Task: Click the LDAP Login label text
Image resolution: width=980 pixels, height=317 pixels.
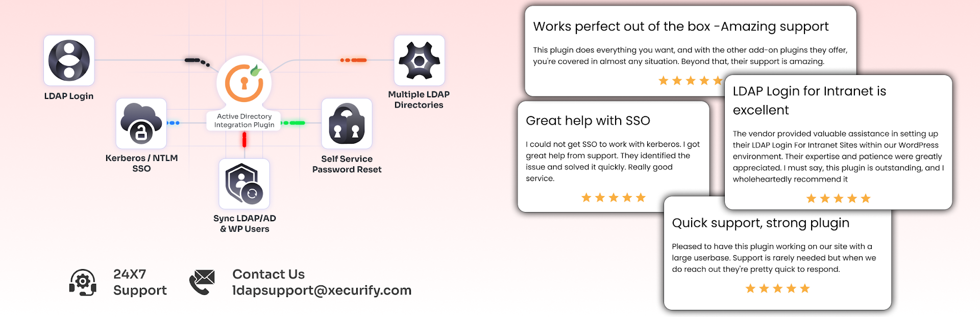Action: point(69,96)
